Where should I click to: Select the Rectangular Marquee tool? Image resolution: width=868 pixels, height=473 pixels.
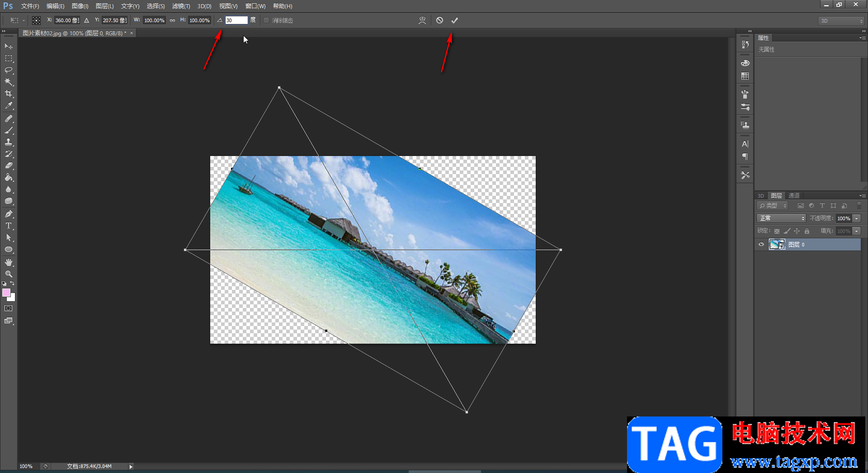pyautogui.click(x=9, y=58)
